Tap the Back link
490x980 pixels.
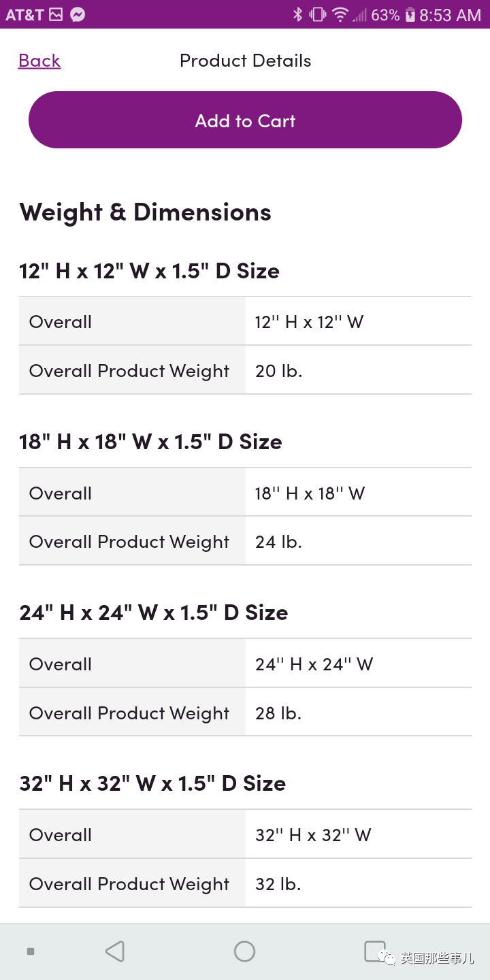coord(39,61)
